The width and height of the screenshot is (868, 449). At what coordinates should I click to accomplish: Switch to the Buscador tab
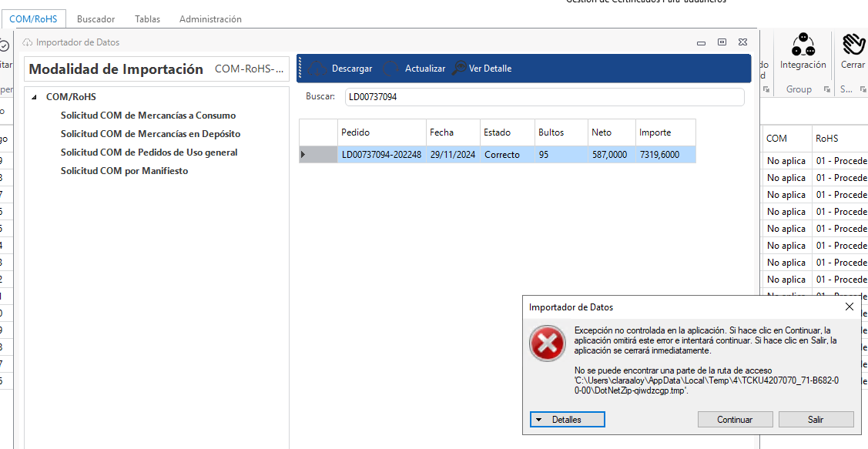point(96,19)
